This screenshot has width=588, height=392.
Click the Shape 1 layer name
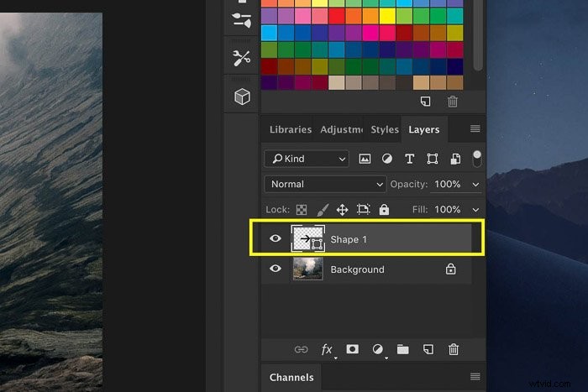click(349, 239)
